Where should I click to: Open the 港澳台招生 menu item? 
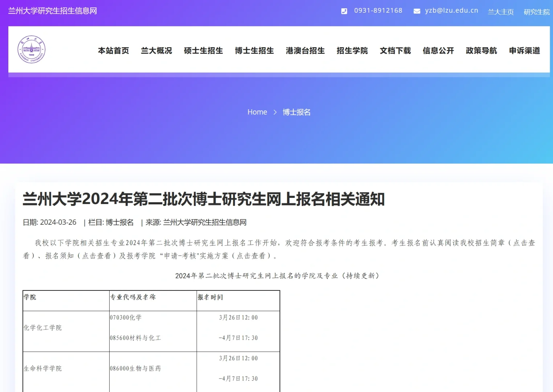pyautogui.click(x=305, y=50)
